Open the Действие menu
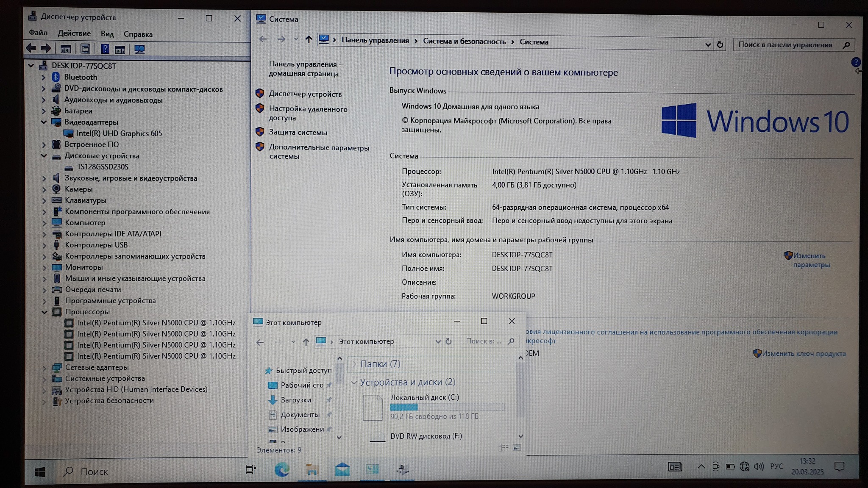This screenshot has height=488, width=868. (74, 33)
